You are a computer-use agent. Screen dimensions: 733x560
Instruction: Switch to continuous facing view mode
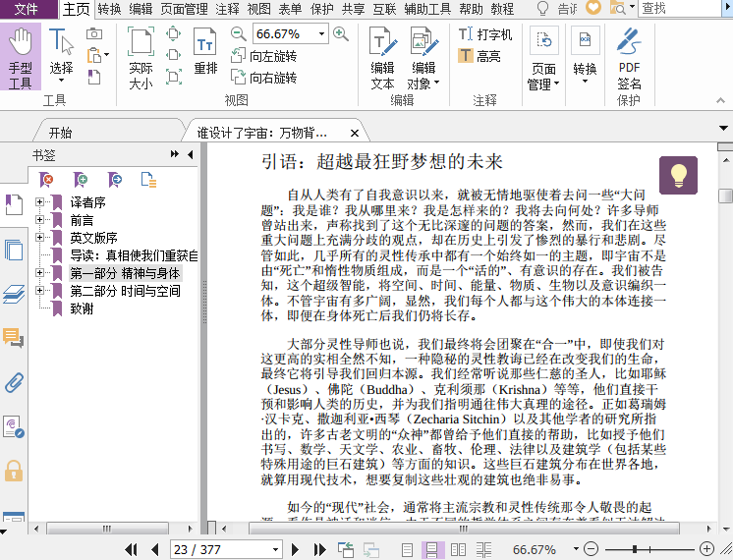(x=483, y=550)
